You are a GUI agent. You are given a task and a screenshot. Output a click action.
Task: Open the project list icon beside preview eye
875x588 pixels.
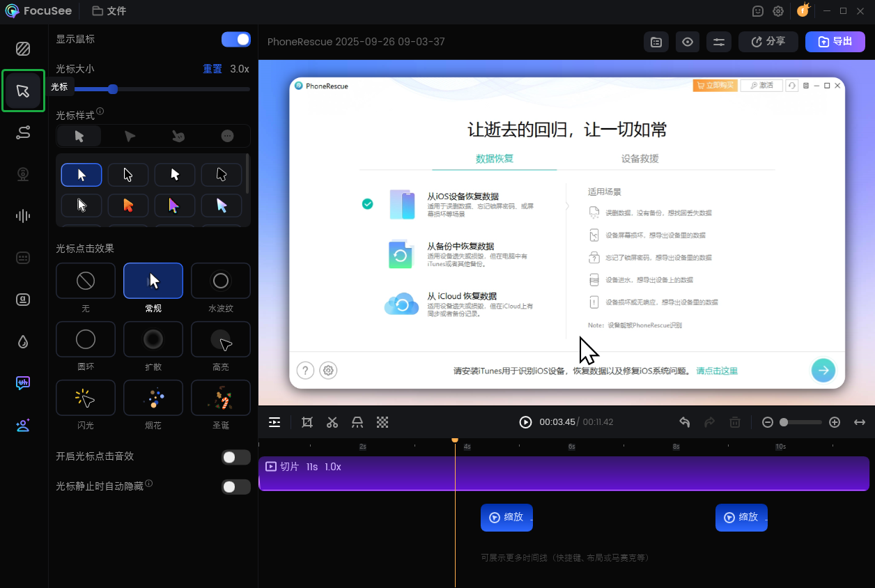point(656,42)
